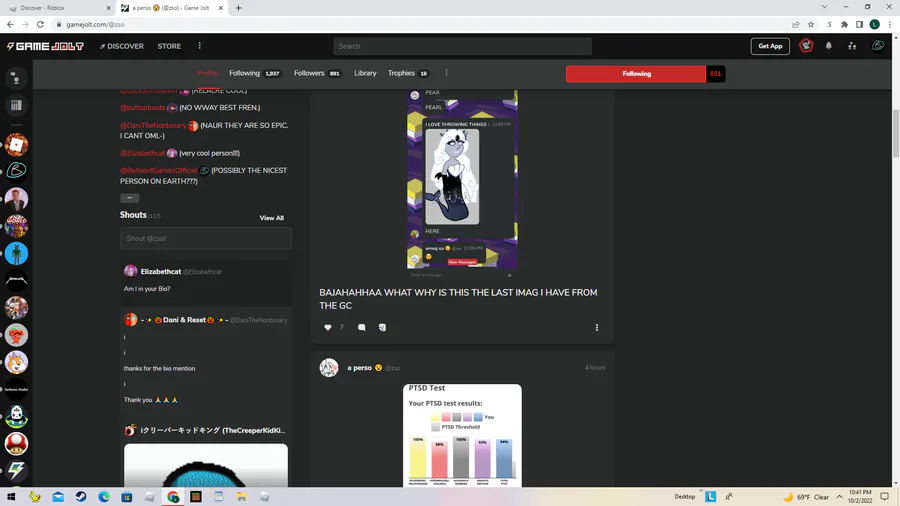Open File Explorer from the taskbar
Screen dimensions: 900x506
tap(242, 497)
